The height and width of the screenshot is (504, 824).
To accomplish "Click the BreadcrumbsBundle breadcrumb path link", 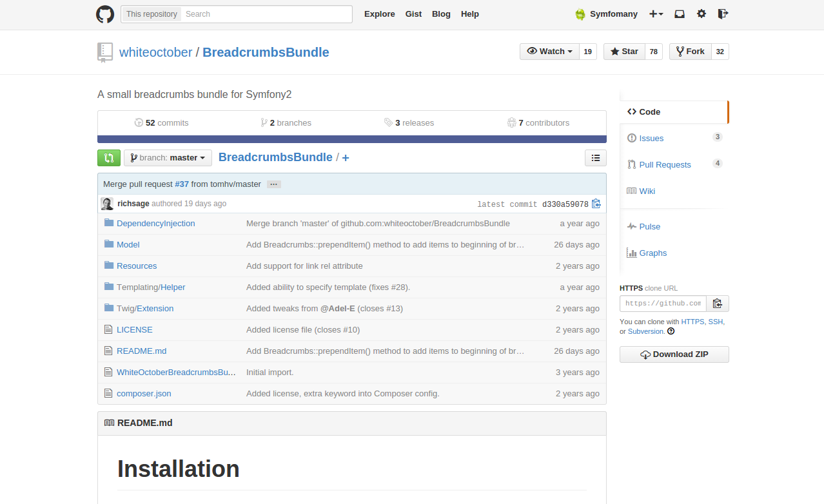I will click(x=275, y=157).
